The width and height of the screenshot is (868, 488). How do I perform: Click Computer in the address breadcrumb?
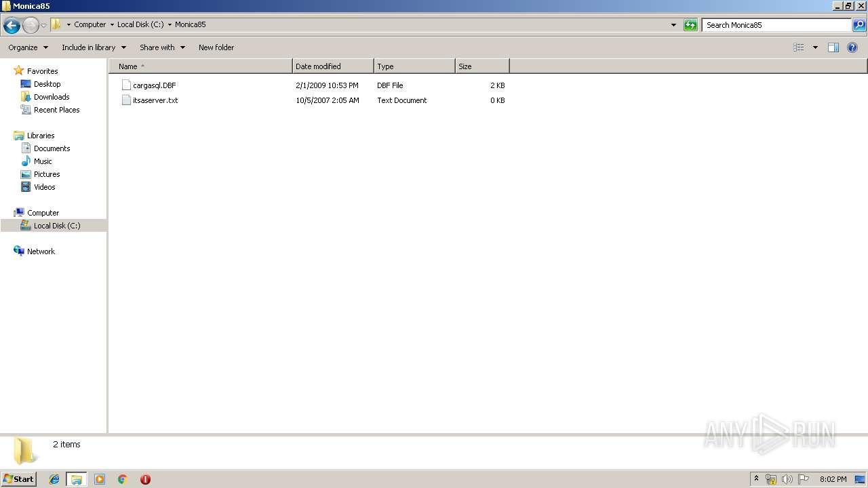coord(90,24)
